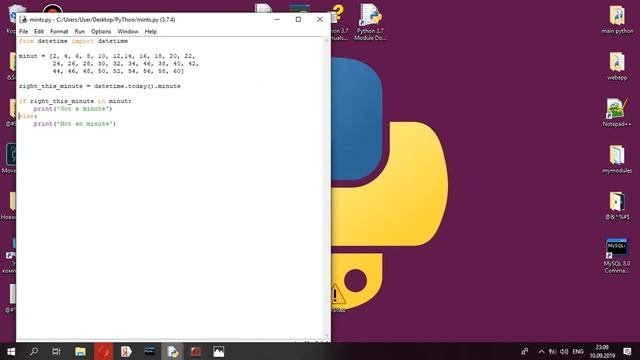Open the Window menu in IDLE
This screenshot has width=640, height=360.
pos(128,31)
